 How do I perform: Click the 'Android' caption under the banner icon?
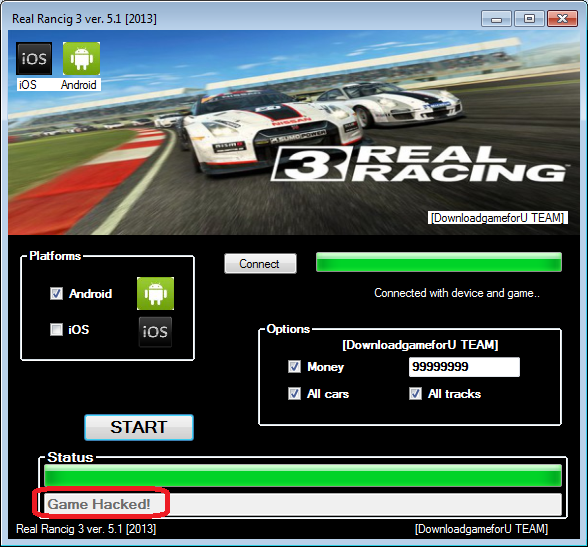click(79, 85)
